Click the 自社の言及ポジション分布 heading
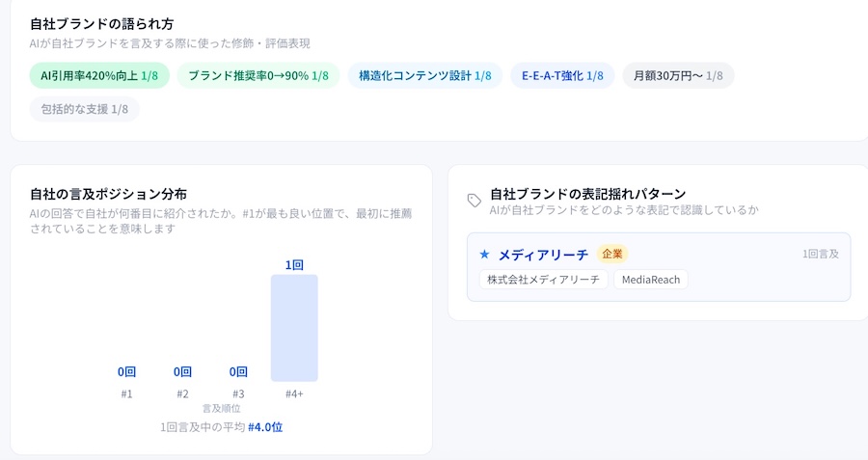The width and height of the screenshot is (868, 460). [108, 194]
